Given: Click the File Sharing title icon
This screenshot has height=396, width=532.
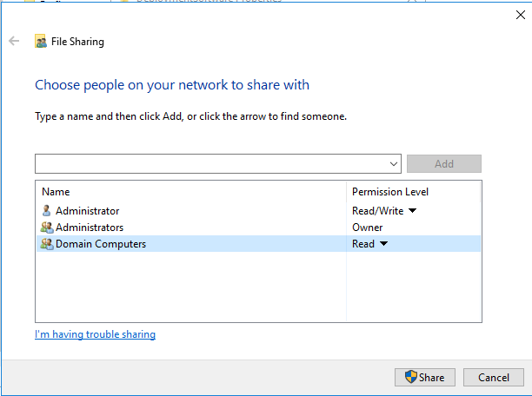Looking at the screenshot, I should point(40,41).
